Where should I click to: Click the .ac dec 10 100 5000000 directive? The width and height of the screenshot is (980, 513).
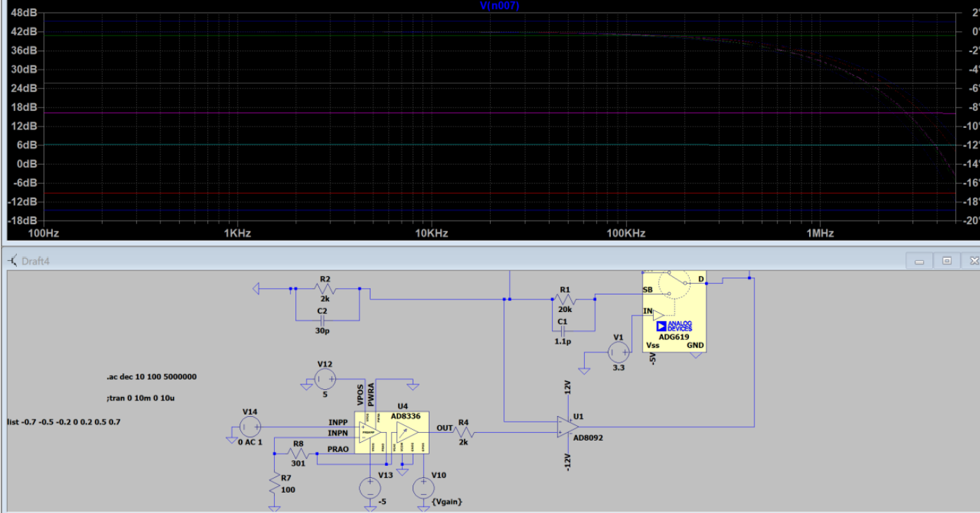pyautogui.click(x=152, y=377)
